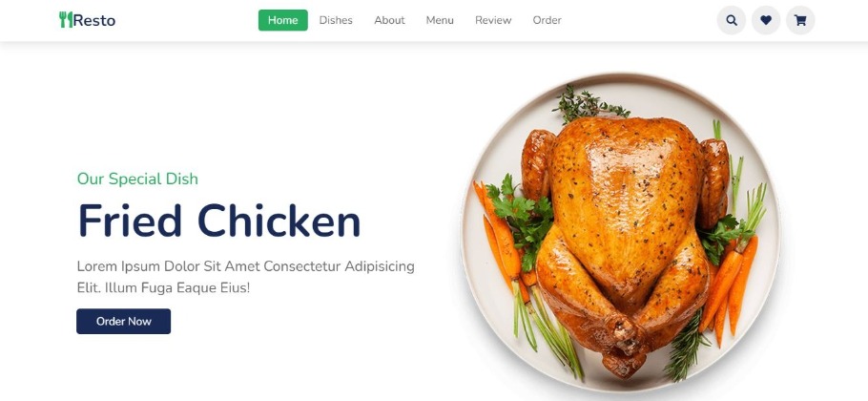Click the Resto brand name text

click(94, 20)
